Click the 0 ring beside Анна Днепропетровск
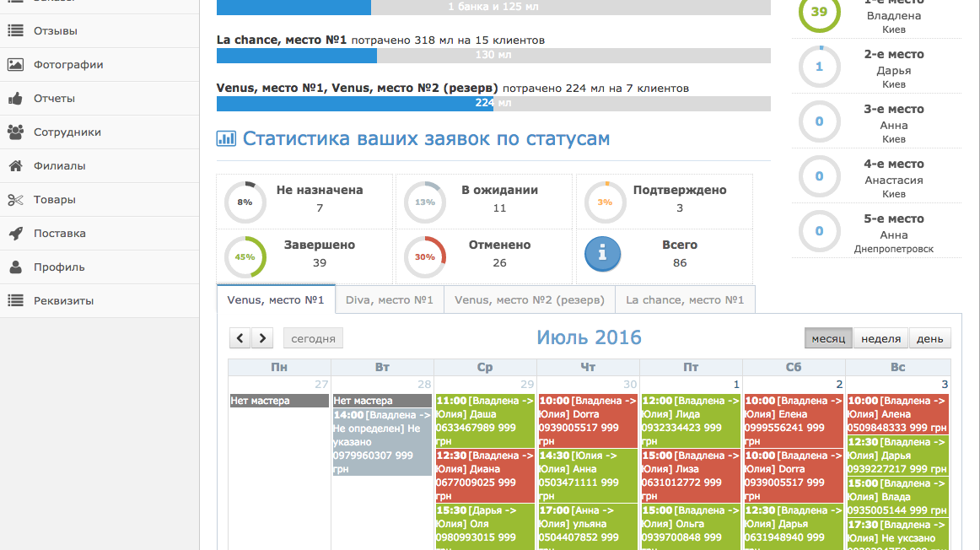The width and height of the screenshot is (980, 550). click(x=820, y=231)
